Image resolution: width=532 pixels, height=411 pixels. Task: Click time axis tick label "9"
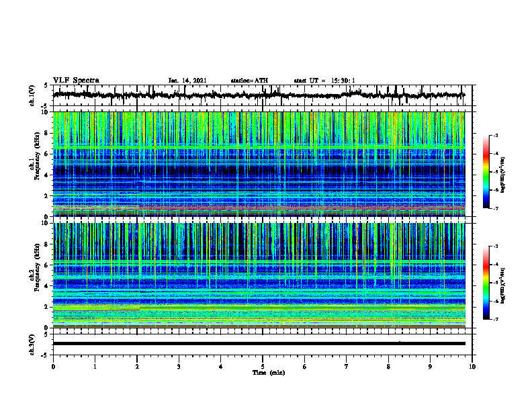click(430, 367)
